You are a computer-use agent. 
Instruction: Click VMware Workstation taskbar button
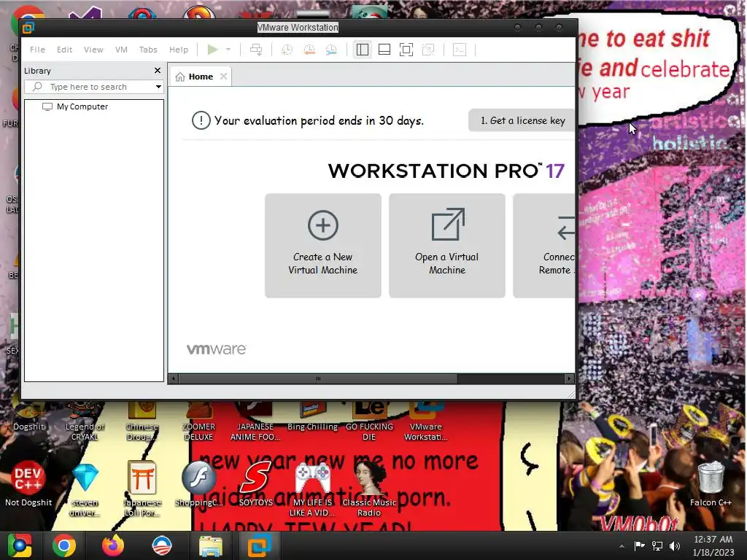(x=259, y=545)
